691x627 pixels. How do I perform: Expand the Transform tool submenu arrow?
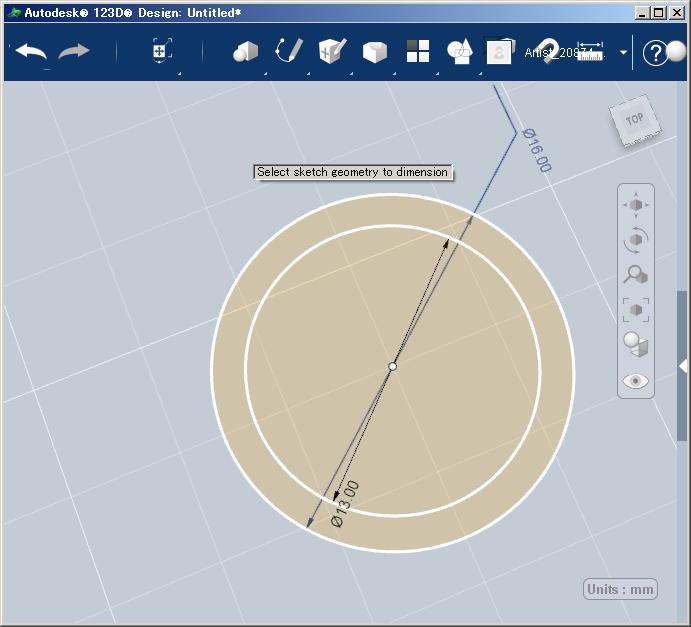pos(179,74)
